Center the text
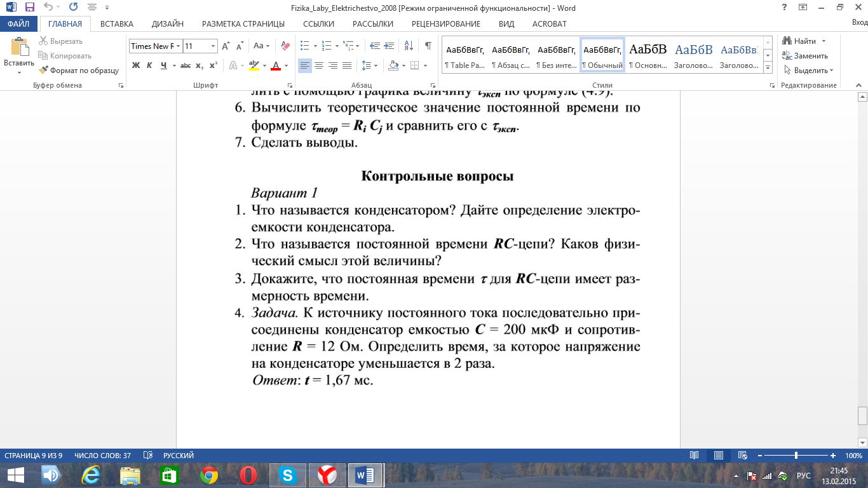Viewport: 868px width, 488px height. point(319,65)
